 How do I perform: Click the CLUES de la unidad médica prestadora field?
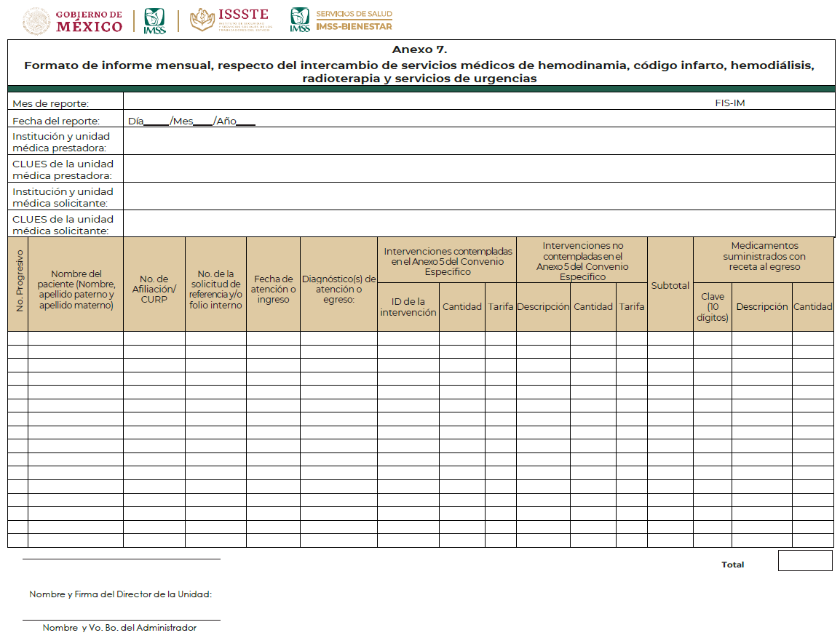tap(479, 169)
